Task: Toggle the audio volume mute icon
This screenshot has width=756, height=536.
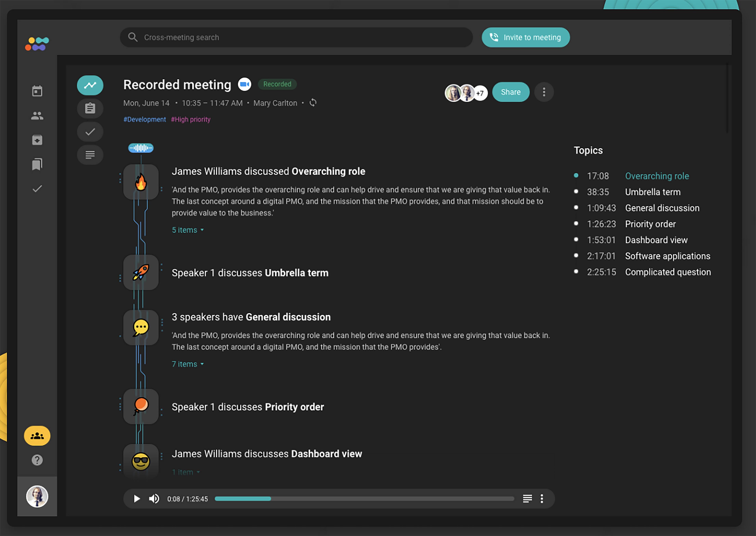Action: 154,499
